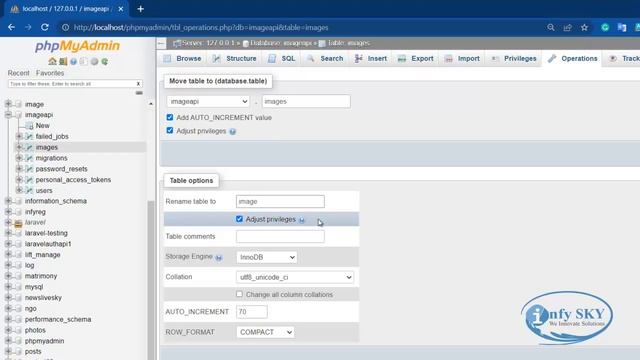This screenshot has height=360, width=640.
Task: Open the navigation panel settings gear icon
Action: 94,62
